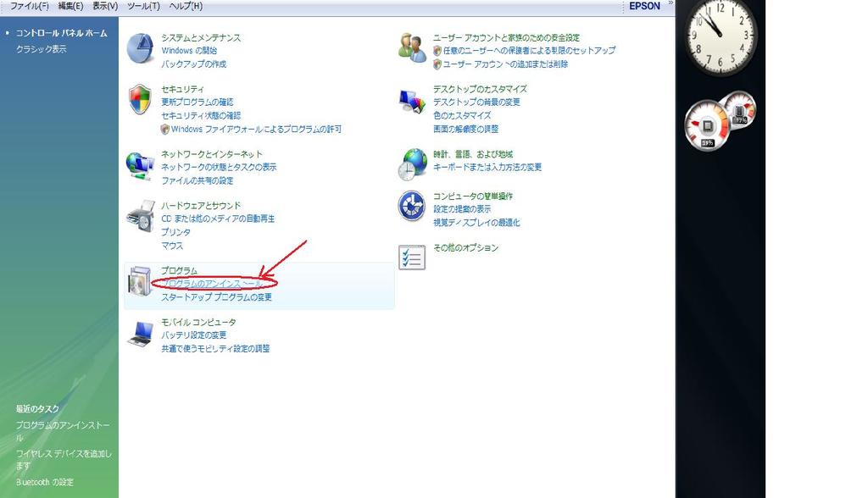Open the プリンタ link
This screenshot has height=498, width=868.
[175, 232]
